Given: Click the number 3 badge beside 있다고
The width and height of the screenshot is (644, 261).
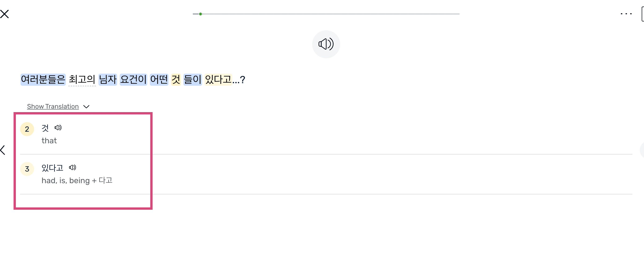Looking at the screenshot, I should tap(27, 169).
